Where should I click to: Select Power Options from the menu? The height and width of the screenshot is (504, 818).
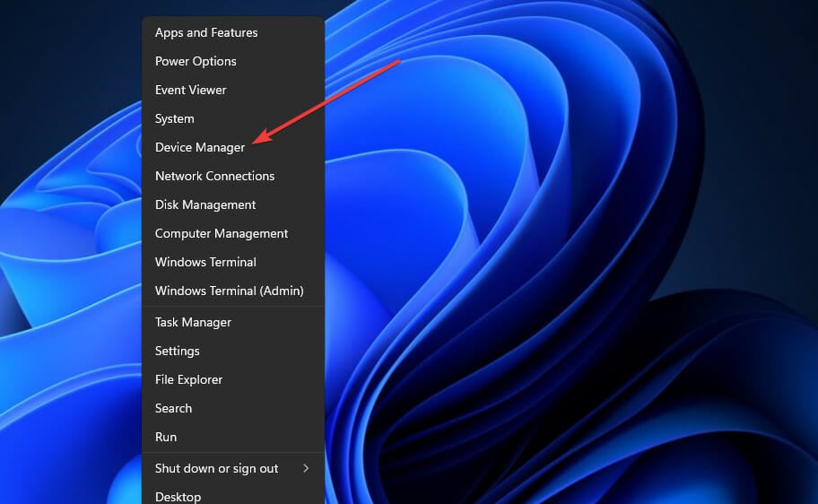pos(233,61)
